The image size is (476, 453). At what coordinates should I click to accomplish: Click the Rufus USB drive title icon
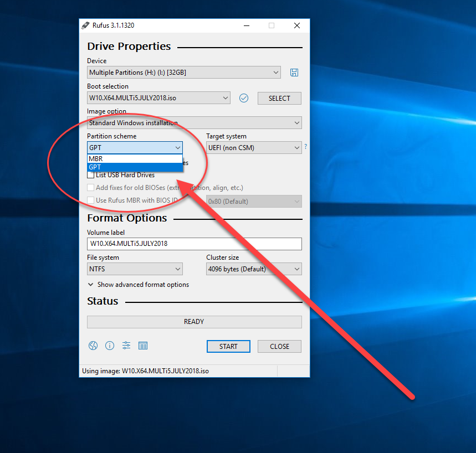click(85, 25)
